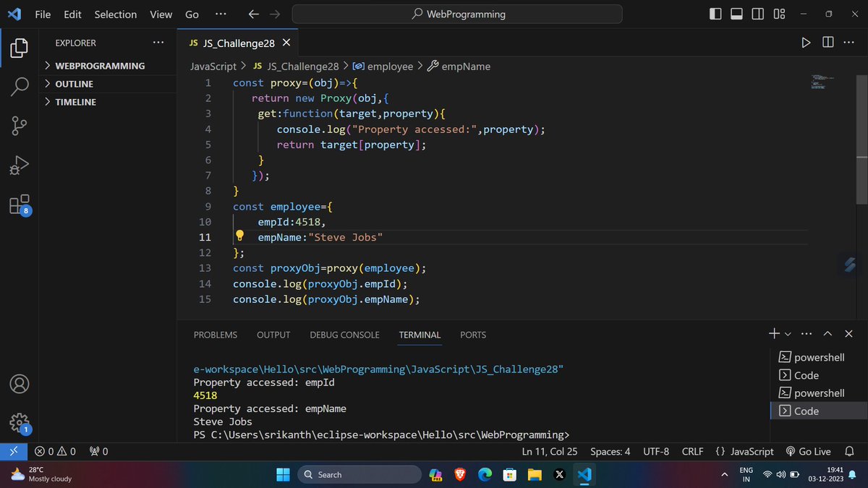
Task: Split the editor to the right
Action: click(827, 43)
